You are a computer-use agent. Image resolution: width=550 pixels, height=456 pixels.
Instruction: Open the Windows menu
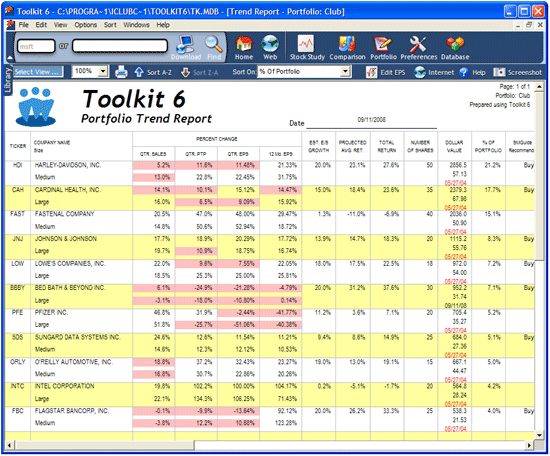(136, 25)
